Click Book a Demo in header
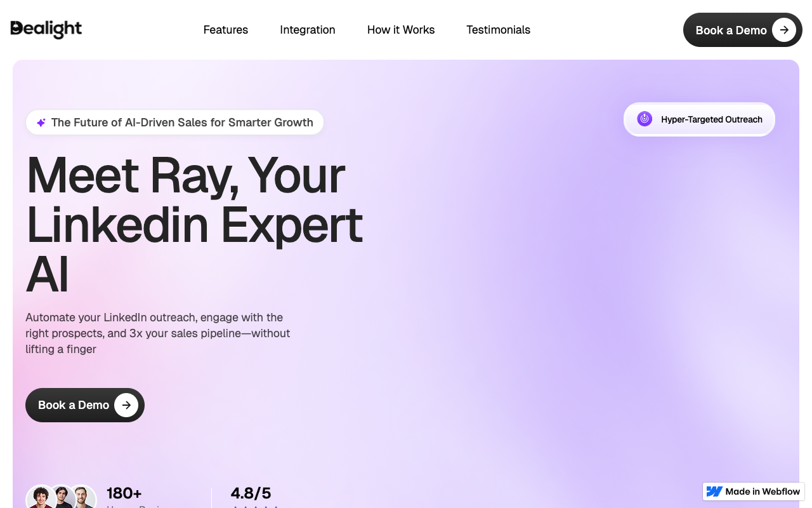This screenshot has width=812, height=508. click(x=743, y=30)
